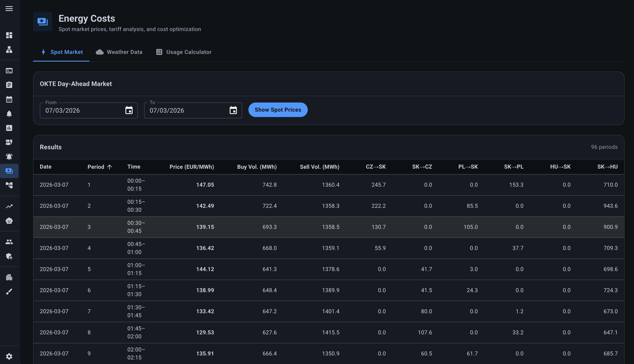This screenshot has height=364, width=634.
Task: Open the users group sidebar icon
Action: pyautogui.click(x=9, y=242)
